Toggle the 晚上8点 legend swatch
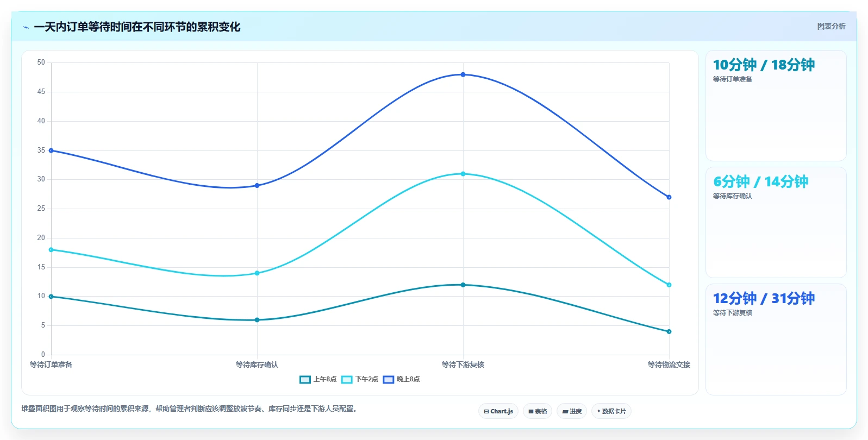 tap(388, 380)
